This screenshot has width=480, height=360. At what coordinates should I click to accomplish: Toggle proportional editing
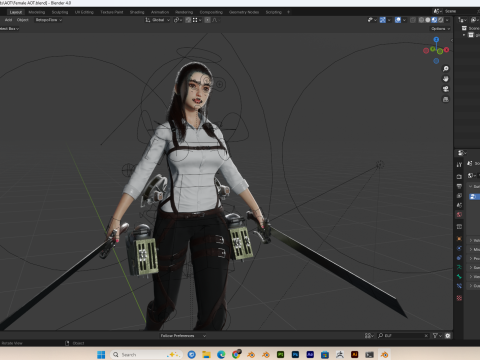[x=207, y=20]
